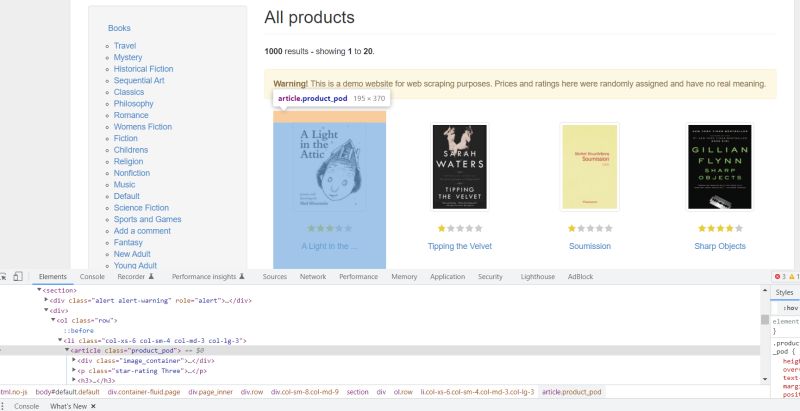The height and width of the screenshot is (411, 800).
Task: Click the Sharp Objects book cover
Action: [x=719, y=167]
